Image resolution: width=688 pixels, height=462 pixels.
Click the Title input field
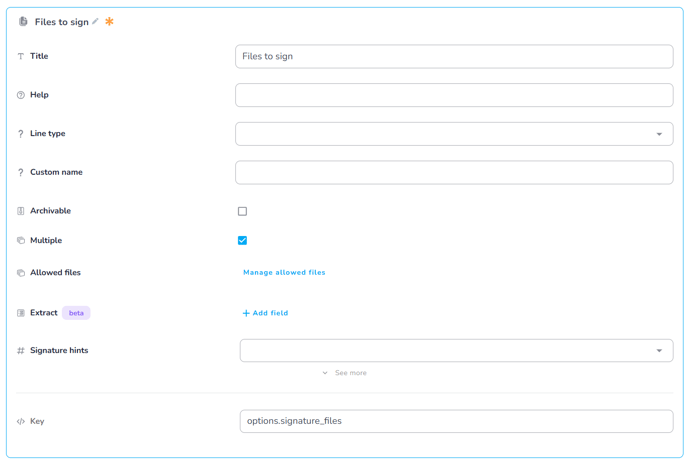coord(454,57)
